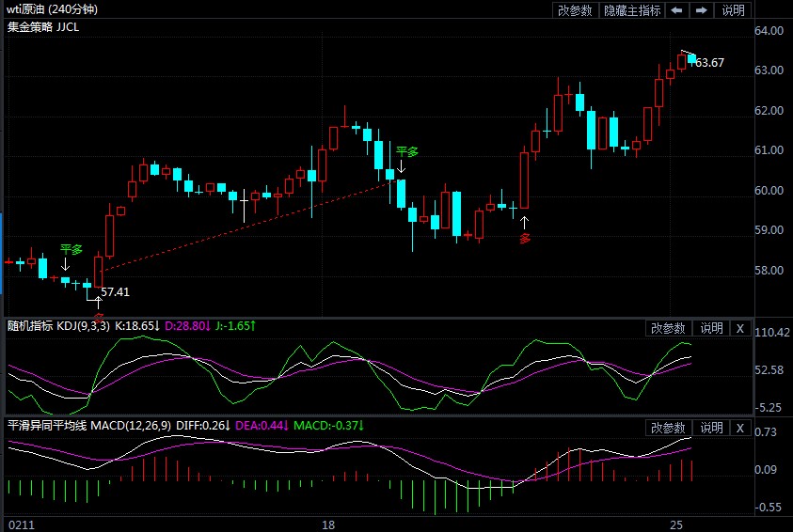
Task: Click the green 平多 marker near 61.00
Action: [x=406, y=151]
